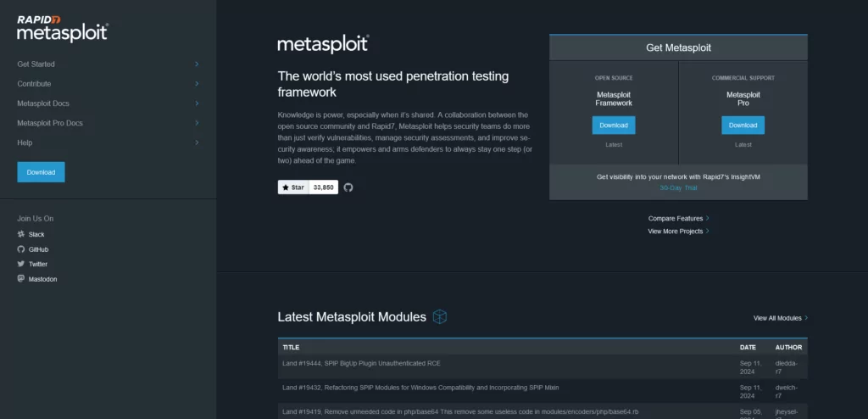The image size is (868, 419).
Task: Open the Twitter text link
Action: point(38,265)
